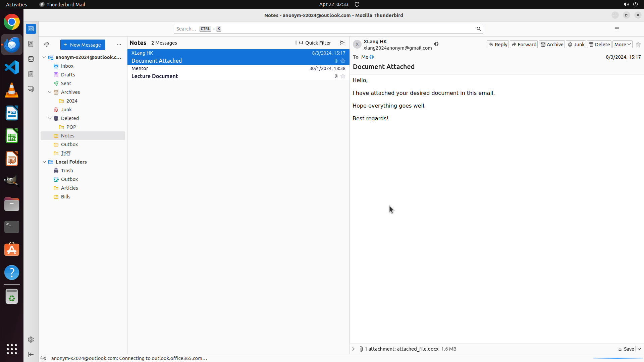This screenshot has width=644, height=362.
Task: Open the Thunderbird hamburger app menu
Action: pos(616,29)
